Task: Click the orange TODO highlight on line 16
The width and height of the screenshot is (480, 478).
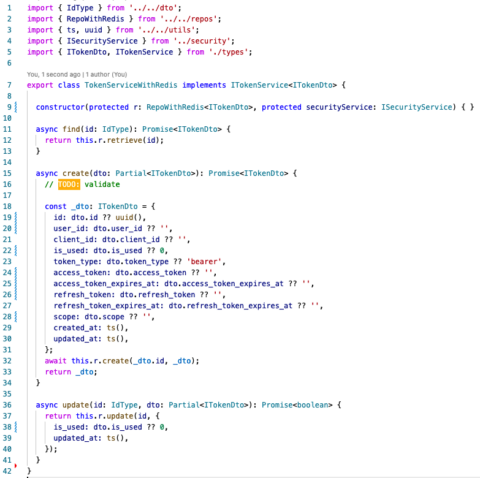Action: pos(69,184)
